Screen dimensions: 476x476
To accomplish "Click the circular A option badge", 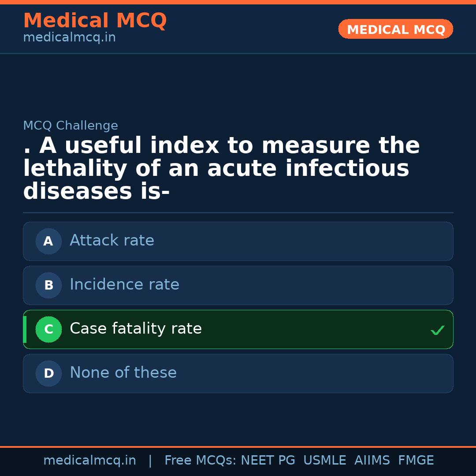I will 48,241.
